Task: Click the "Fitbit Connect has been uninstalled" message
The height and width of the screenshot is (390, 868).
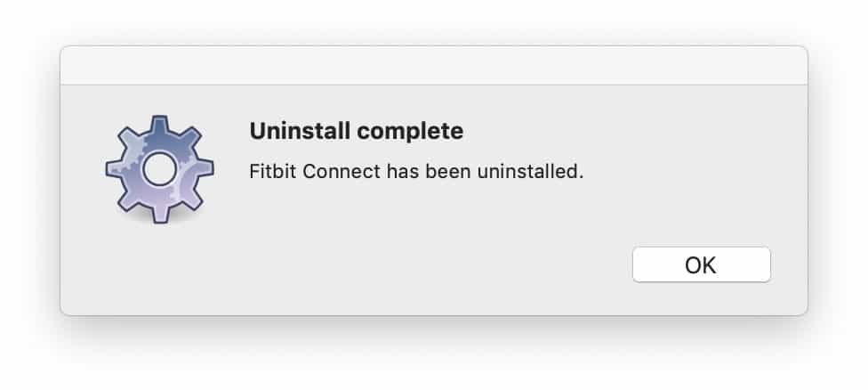Action: (x=416, y=172)
